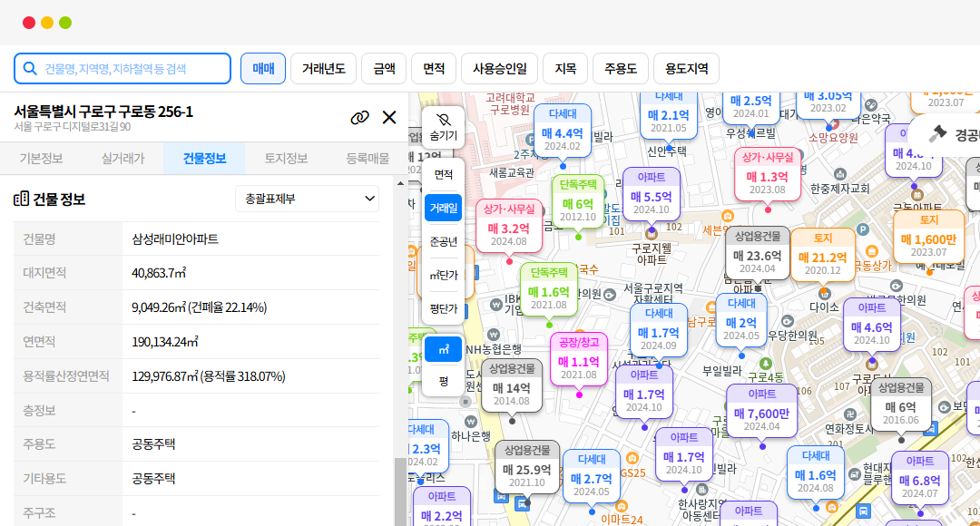The image size is (980, 526).
Task: Expand the 거래년도 filter
Action: 323,68
